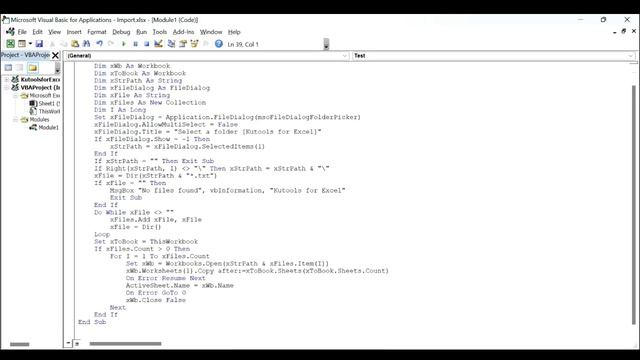Click the View Microsoft Excel toolbar icon
The width and height of the screenshot is (640, 360).
point(10,44)
